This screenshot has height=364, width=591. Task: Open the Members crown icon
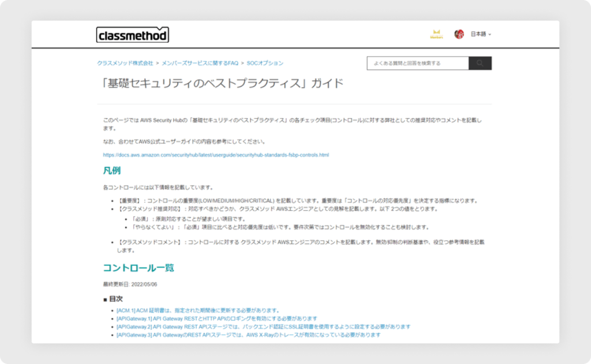[436, 35]
